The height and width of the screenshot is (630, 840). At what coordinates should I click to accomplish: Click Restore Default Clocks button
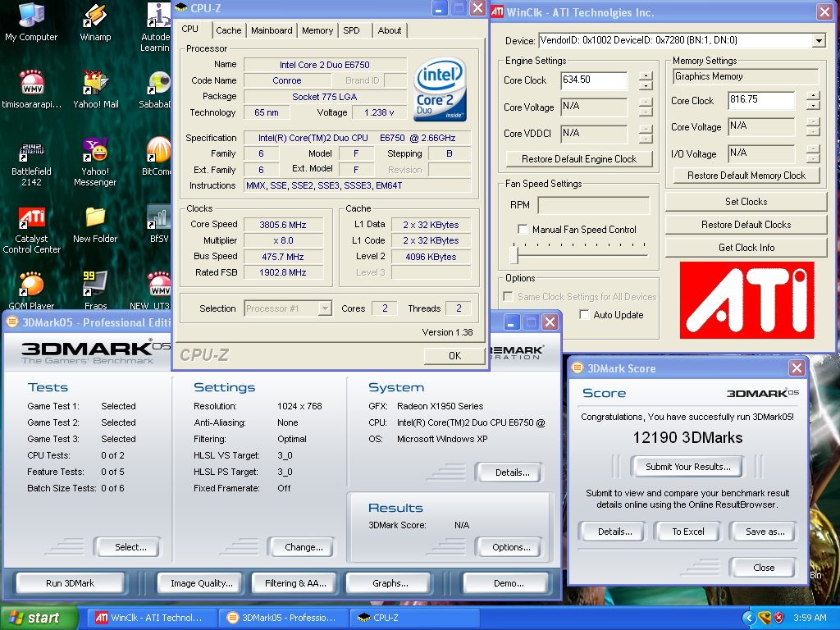click(746, 225)
